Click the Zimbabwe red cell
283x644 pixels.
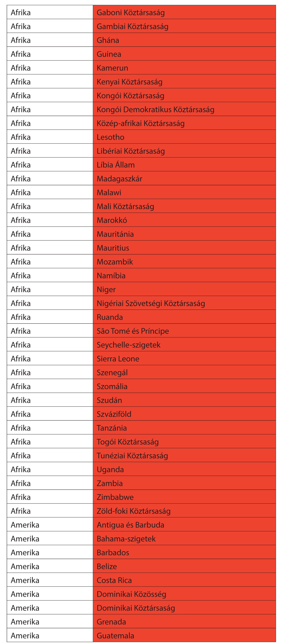click(x=184, y=497)
